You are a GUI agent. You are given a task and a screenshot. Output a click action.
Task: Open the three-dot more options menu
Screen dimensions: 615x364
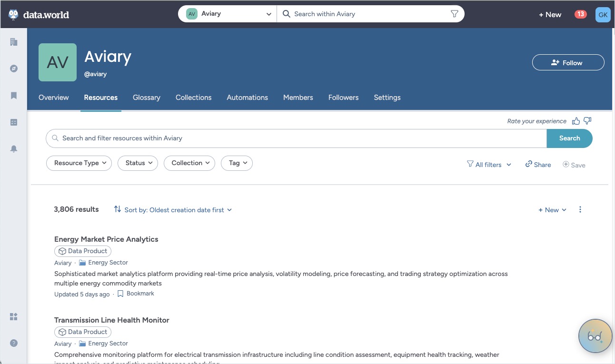[580, 209]
